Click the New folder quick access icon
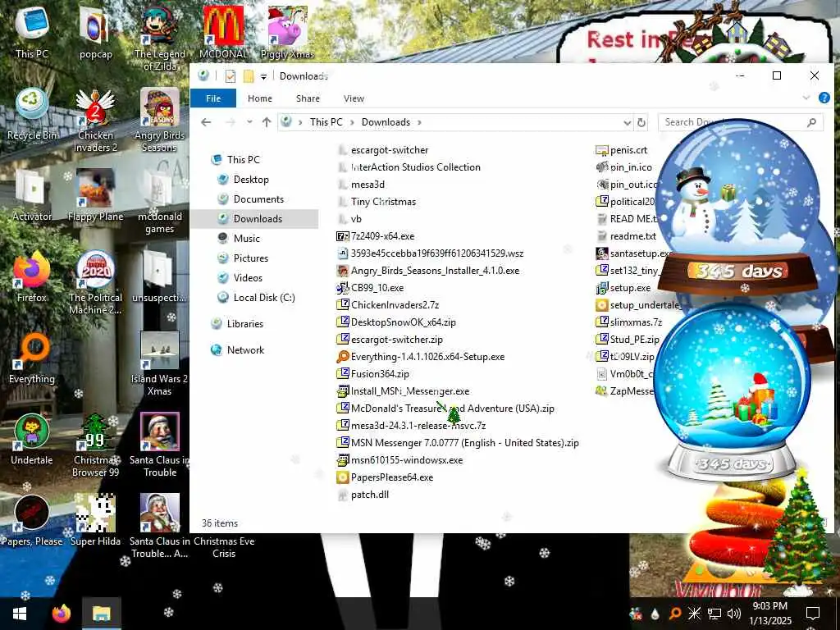This screenshot has height=630, width=840. click(249, 76)
